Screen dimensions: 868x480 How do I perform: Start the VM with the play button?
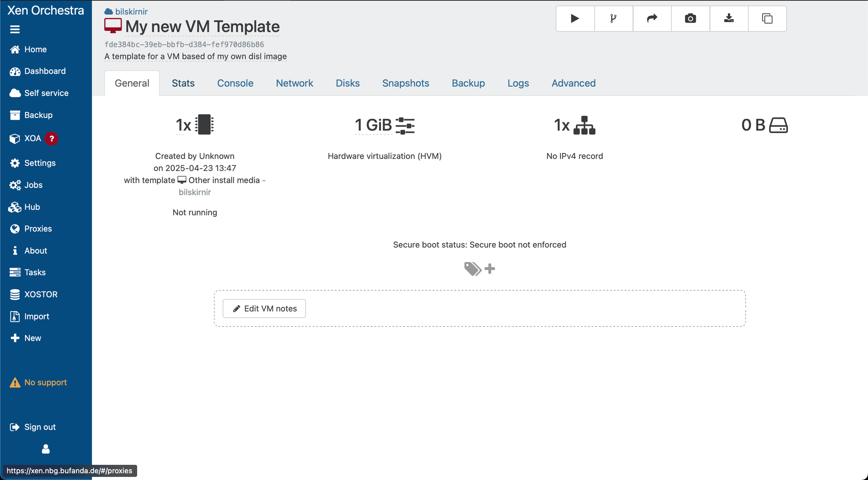click(575, 19)
